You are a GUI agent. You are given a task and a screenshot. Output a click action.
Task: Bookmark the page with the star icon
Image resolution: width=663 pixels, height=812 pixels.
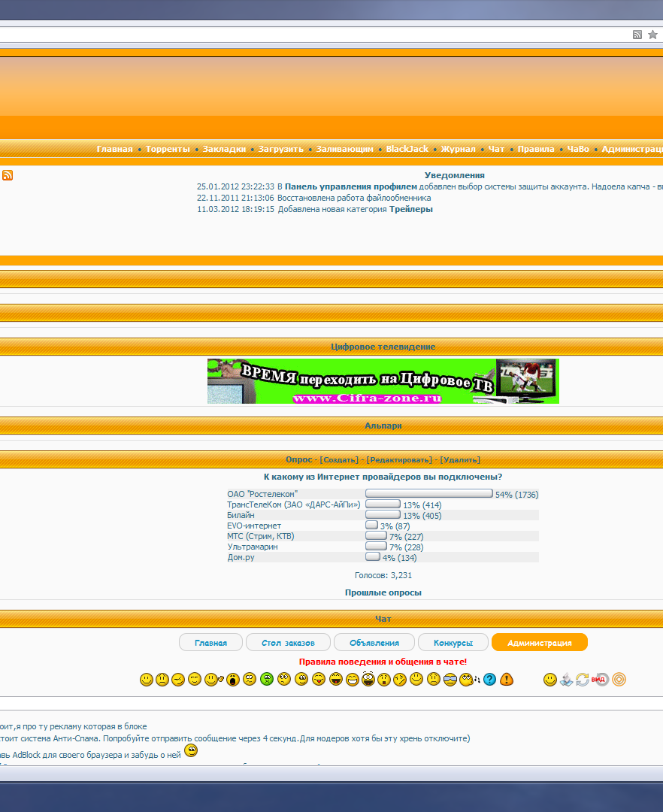652,35
